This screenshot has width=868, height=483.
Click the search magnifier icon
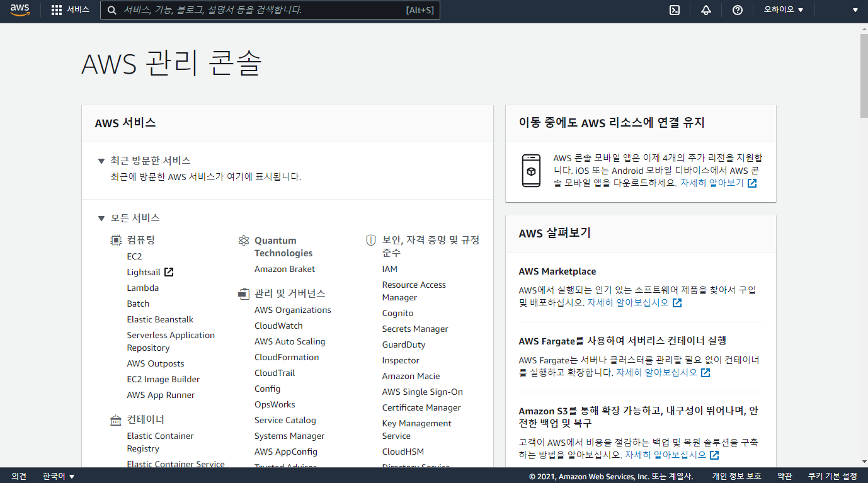coord(112,10)
